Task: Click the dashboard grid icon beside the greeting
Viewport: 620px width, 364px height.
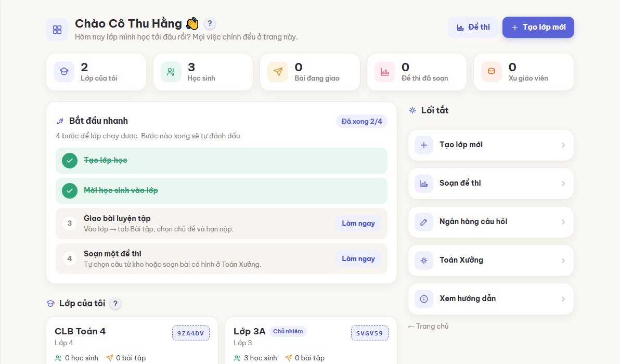Action: [x=57, y=30]
